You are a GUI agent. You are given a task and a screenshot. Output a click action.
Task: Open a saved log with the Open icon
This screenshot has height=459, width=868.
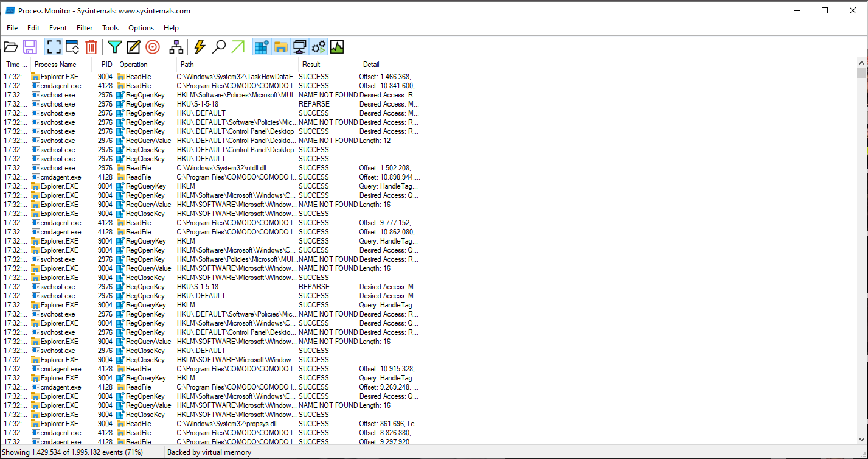pos(11,47)
